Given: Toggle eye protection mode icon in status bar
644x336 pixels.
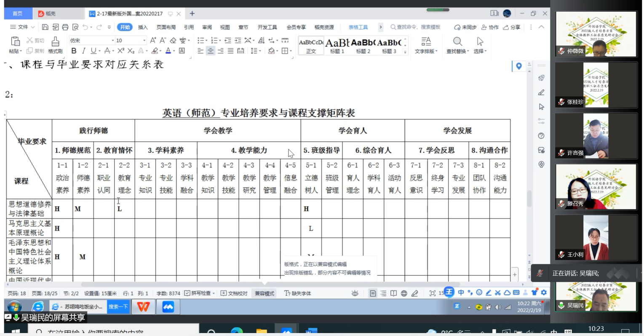Looking at the screenshot, I should [x=355, y=293].
